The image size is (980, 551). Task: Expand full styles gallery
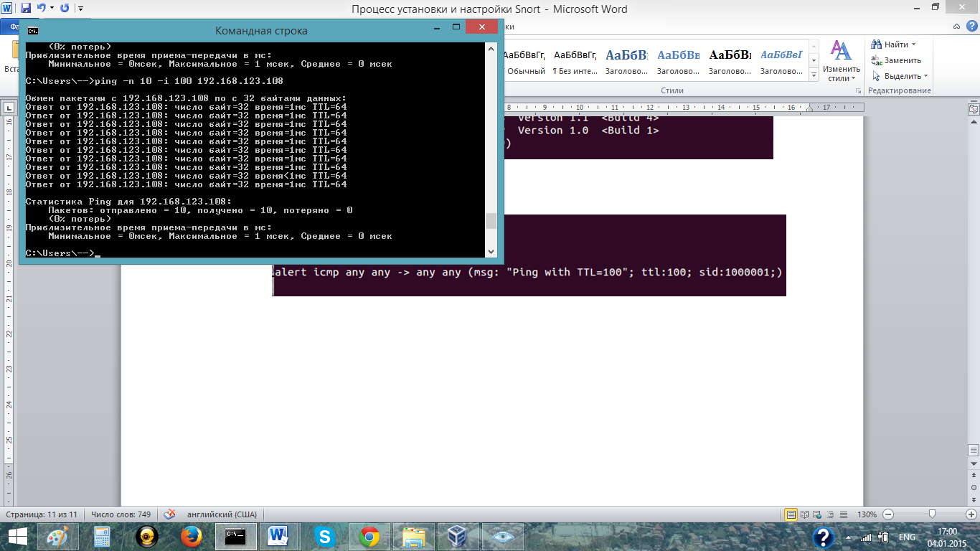814,75
